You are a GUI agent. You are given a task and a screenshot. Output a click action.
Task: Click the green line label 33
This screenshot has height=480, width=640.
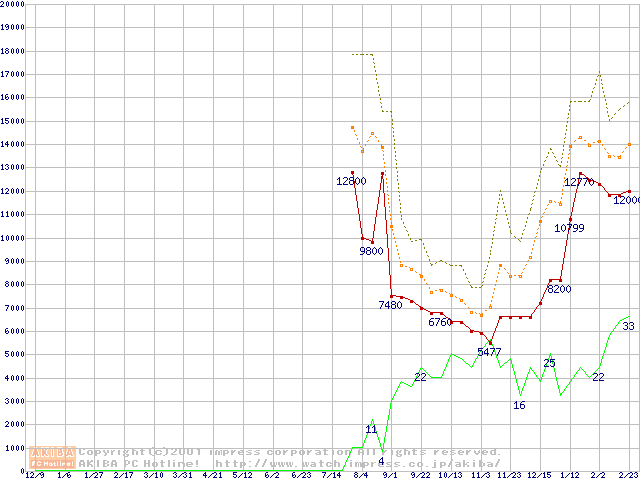pyautogui.click(x=628, y=326)
